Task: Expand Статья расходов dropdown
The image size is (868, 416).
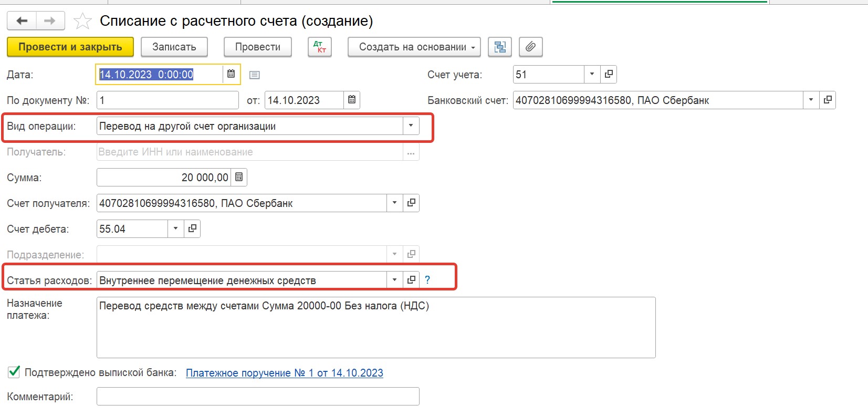Action: pos(394,280)
